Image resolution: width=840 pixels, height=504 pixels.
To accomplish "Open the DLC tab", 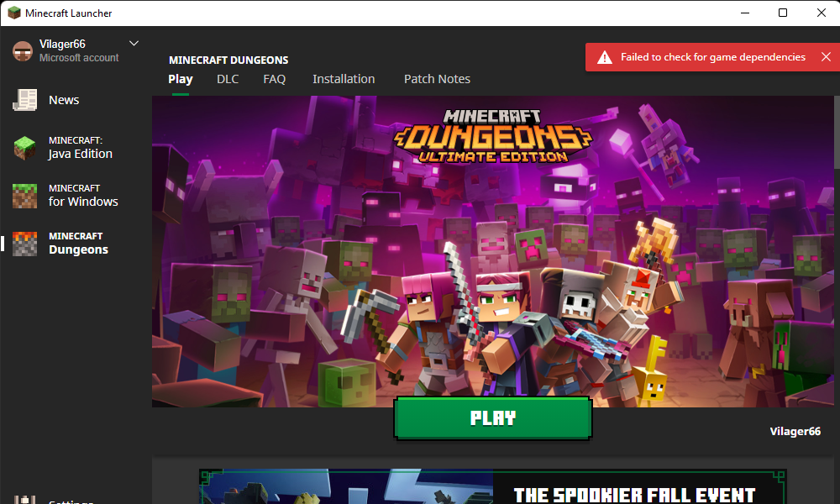I will [x=228, y=79].
